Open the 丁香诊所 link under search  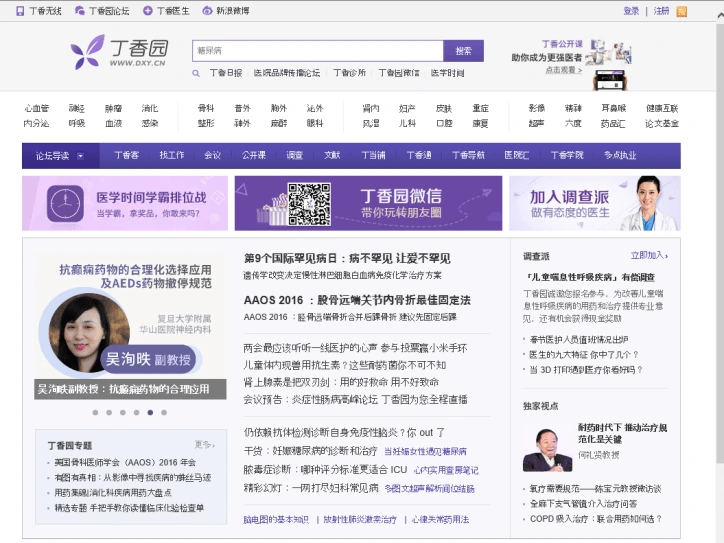tap(350, 73)
